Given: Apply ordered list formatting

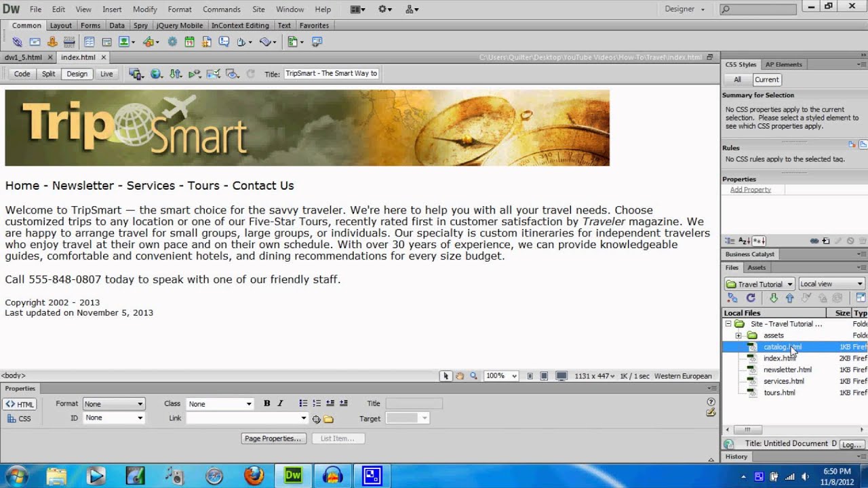Looking at the screenshot, I should (317, 403).
